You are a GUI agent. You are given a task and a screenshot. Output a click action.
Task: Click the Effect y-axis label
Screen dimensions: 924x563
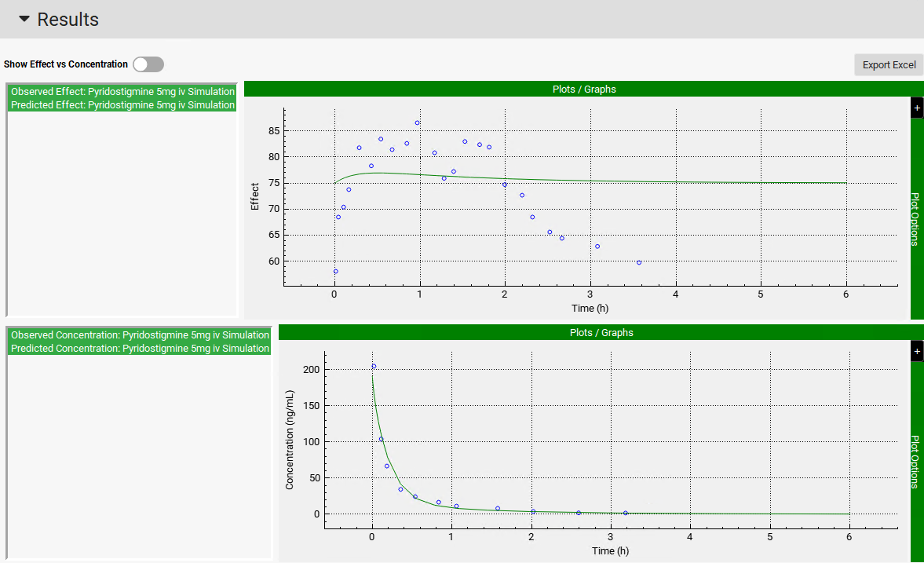pyautogui.click(x=254, y=197)
